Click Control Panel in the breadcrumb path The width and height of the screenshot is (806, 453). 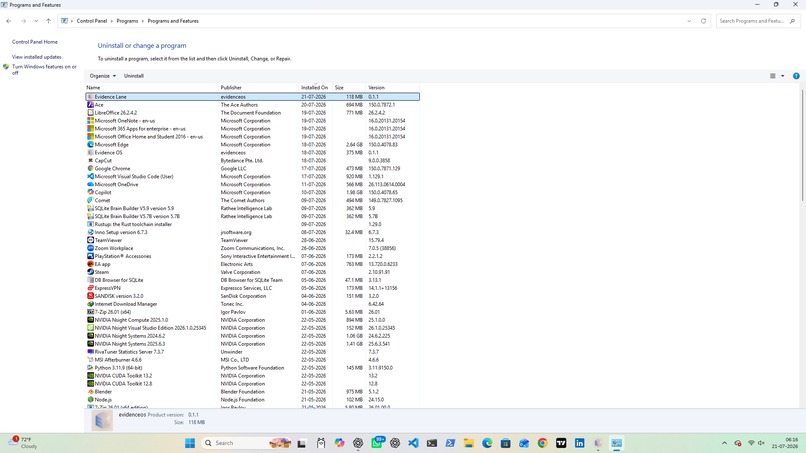tap(91, 21)
